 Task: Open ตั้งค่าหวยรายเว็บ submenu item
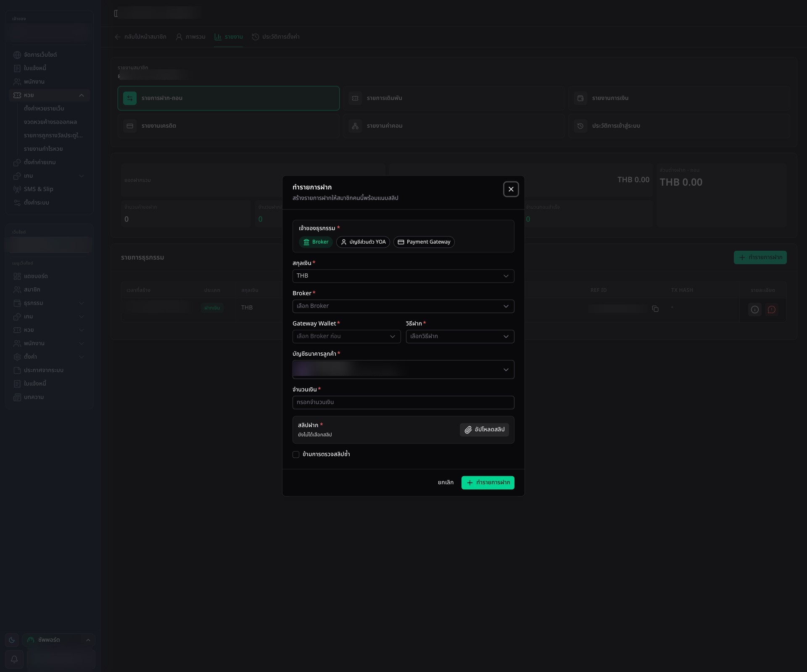(x=44, y=109)
